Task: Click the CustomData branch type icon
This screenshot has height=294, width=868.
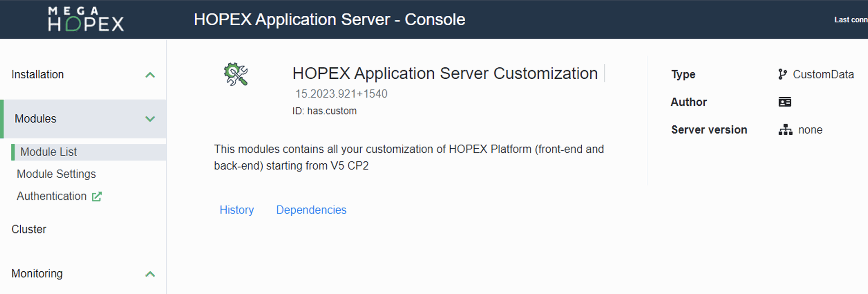Action: (x=783, y=74)
